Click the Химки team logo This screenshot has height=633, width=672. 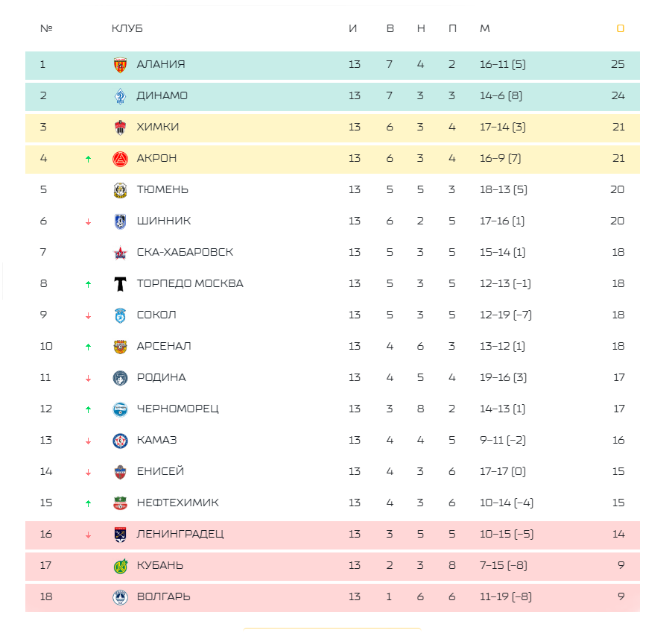click(120, 127)
